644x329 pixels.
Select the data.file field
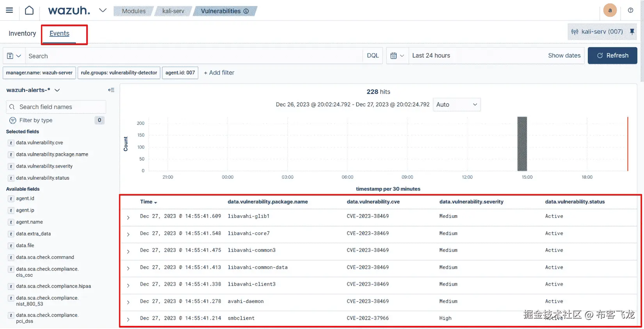click(x=25, y=246)
